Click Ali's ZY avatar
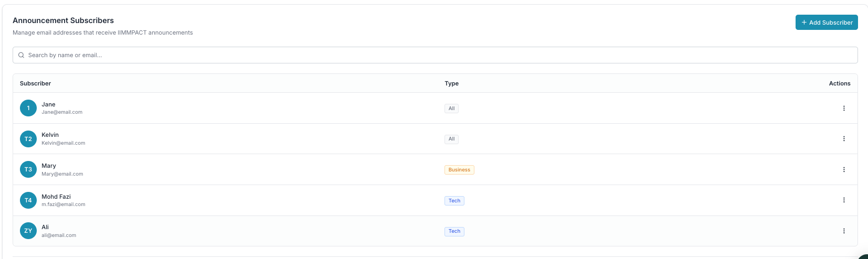868x259 pixels. tap(28, 231)
